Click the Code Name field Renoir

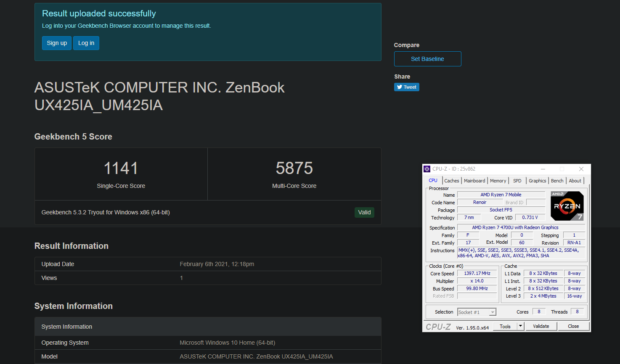(480, 202)
